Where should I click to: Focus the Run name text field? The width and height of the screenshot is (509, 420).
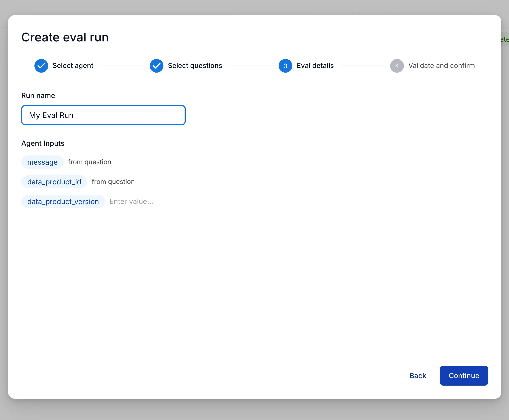point(103,115)
